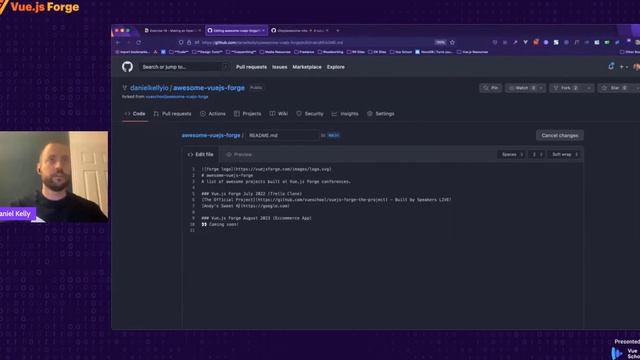The image size is (640, 360).
Task: Open the Security tab
Action: [310, 114]
